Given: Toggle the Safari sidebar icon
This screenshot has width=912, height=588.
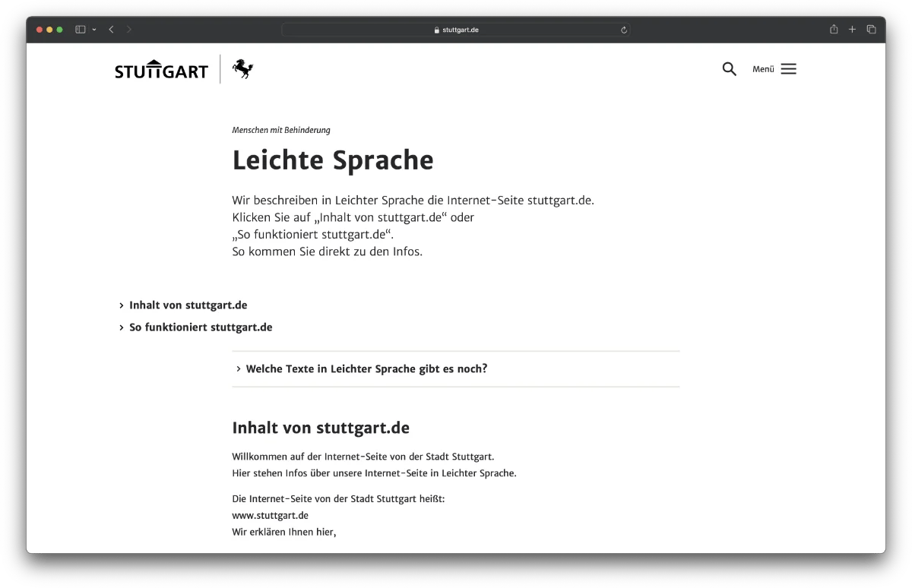Looking at the screenshot, I should (80, 30).
